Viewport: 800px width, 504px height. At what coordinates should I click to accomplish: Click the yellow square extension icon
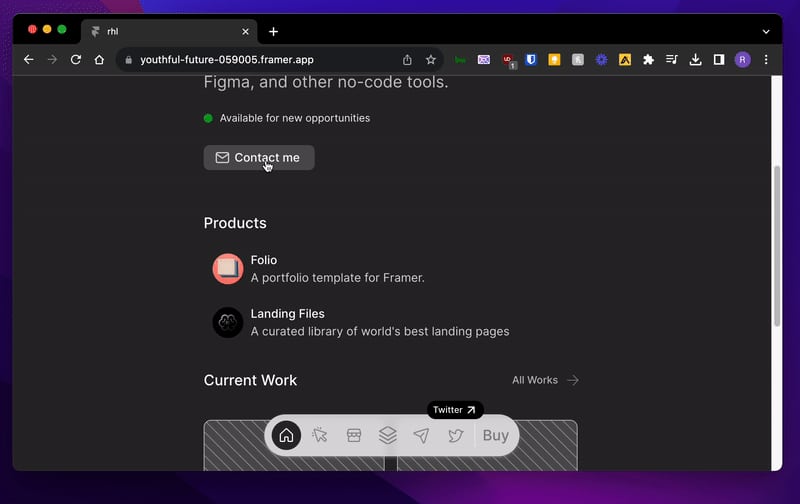[x=554, y=60]
